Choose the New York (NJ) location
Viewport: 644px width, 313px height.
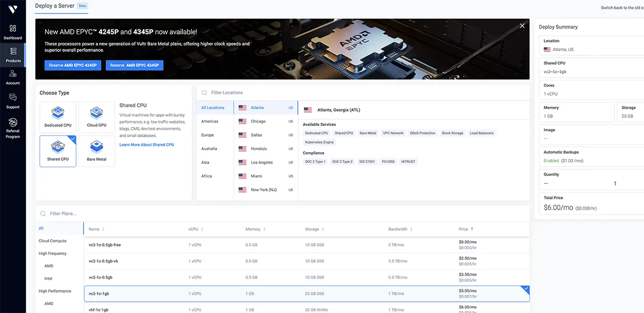click(266, 190)
